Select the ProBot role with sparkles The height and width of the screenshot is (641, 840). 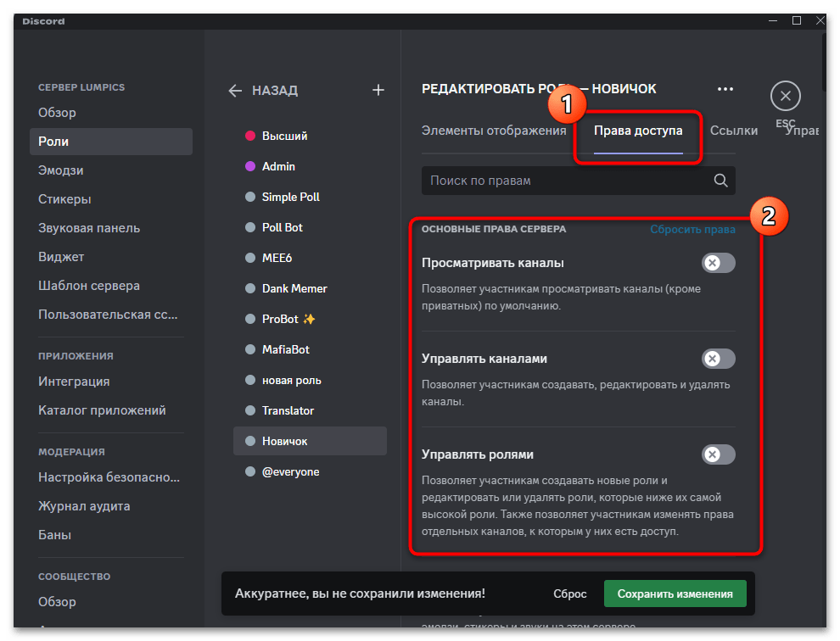tap(288, 319)
